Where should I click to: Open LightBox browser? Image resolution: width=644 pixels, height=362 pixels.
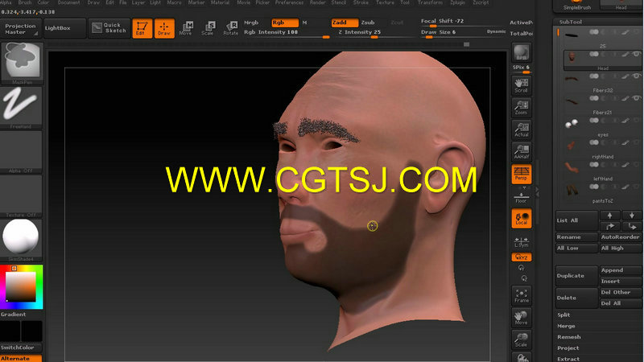pyautogui.click(x=65, y=28)
